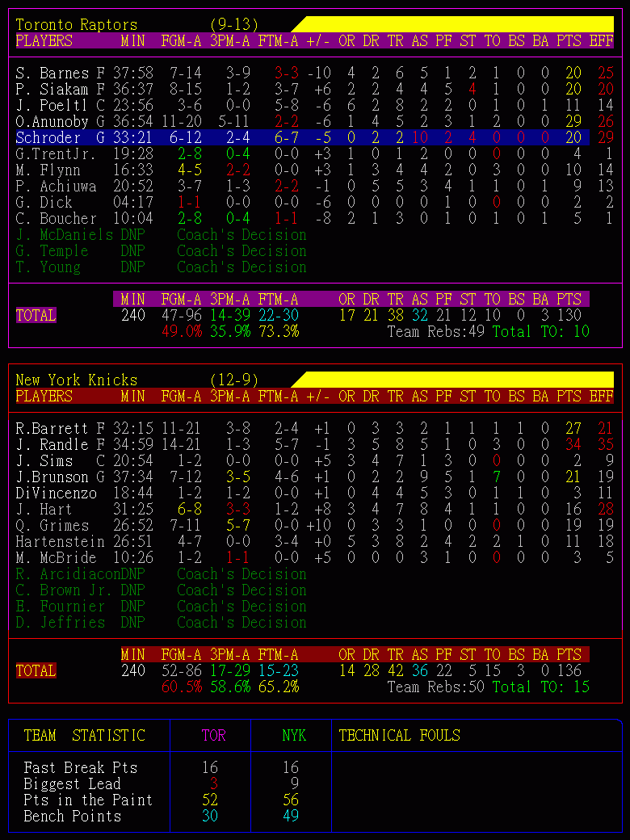Click Knicks total points 136
This screenshot has height=840, width=630.
click(569, 670)
